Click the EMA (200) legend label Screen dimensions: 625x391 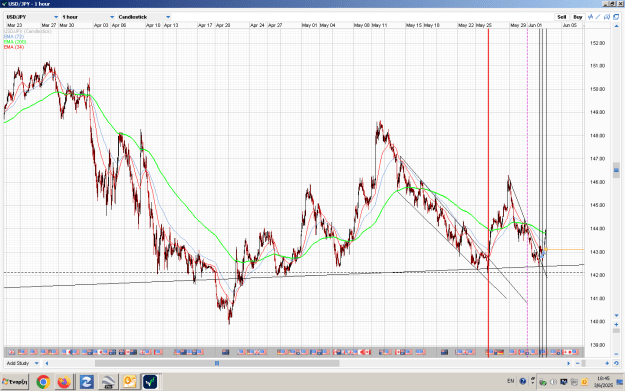[15, 42]
